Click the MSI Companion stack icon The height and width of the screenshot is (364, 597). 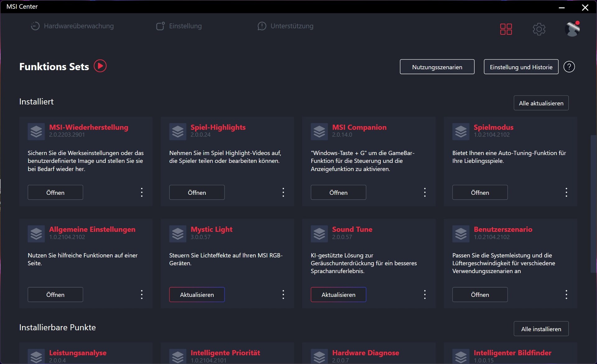click(319, 132)
